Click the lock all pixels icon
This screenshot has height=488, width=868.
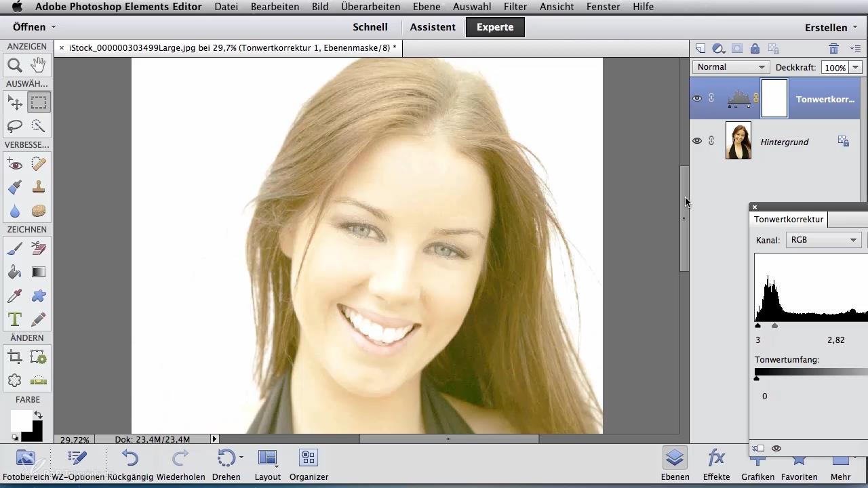[755, 49]
